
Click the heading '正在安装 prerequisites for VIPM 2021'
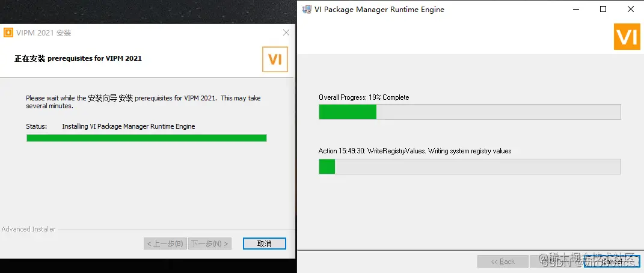pyautogui.click(x=78, y=58)
